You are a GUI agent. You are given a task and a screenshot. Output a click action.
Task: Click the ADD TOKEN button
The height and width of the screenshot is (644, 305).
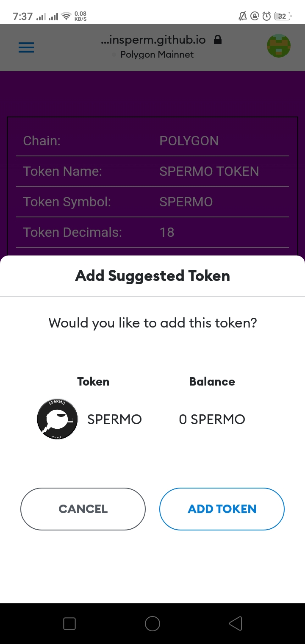pos(222,509)
